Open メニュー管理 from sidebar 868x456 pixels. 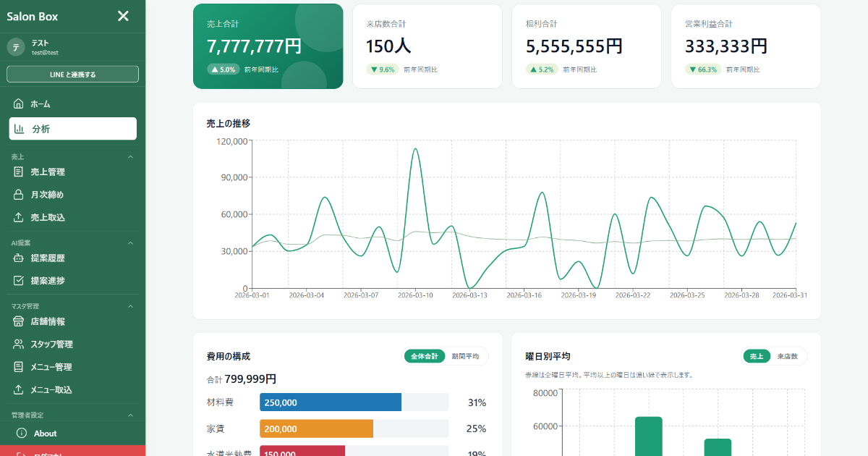click(x=51, y=367)
